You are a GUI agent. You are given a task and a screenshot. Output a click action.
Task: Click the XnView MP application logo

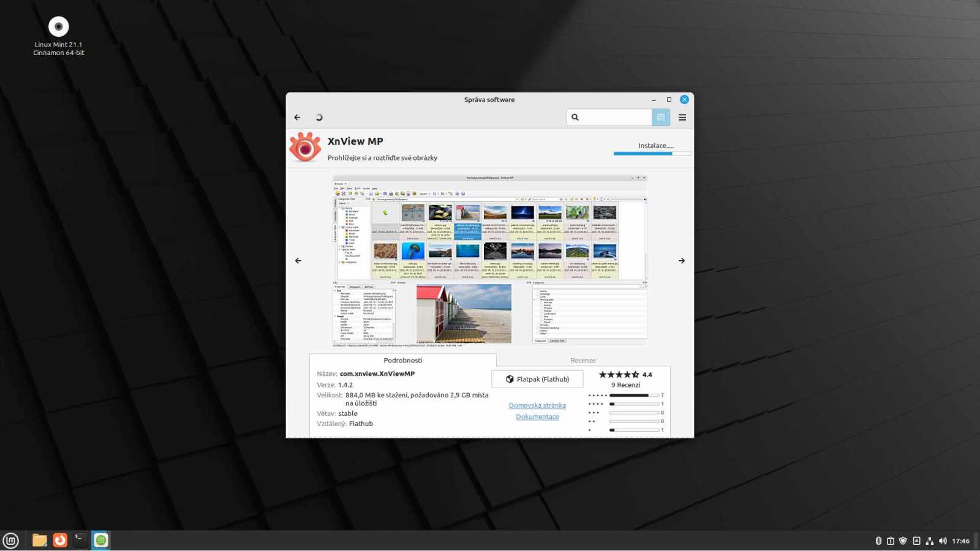pos(305,148)
